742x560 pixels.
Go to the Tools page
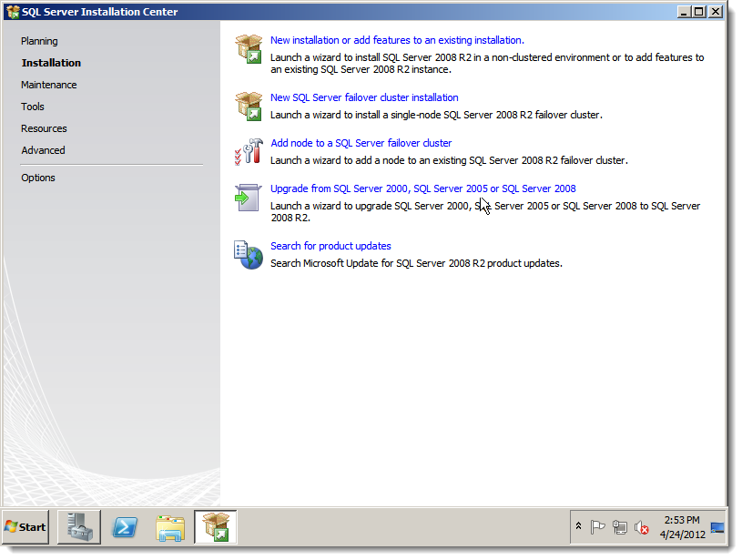click(33, 107)
